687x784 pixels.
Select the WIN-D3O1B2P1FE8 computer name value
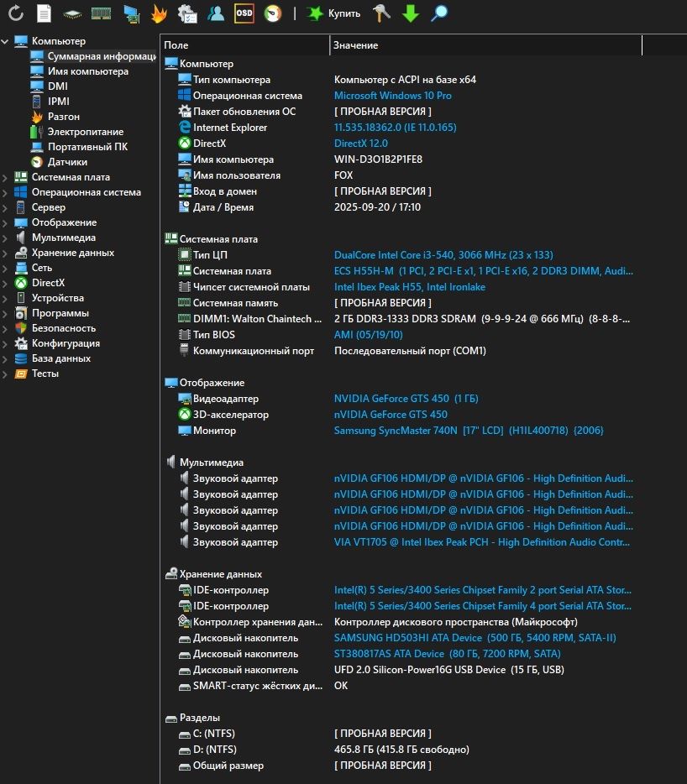[378, 159]
